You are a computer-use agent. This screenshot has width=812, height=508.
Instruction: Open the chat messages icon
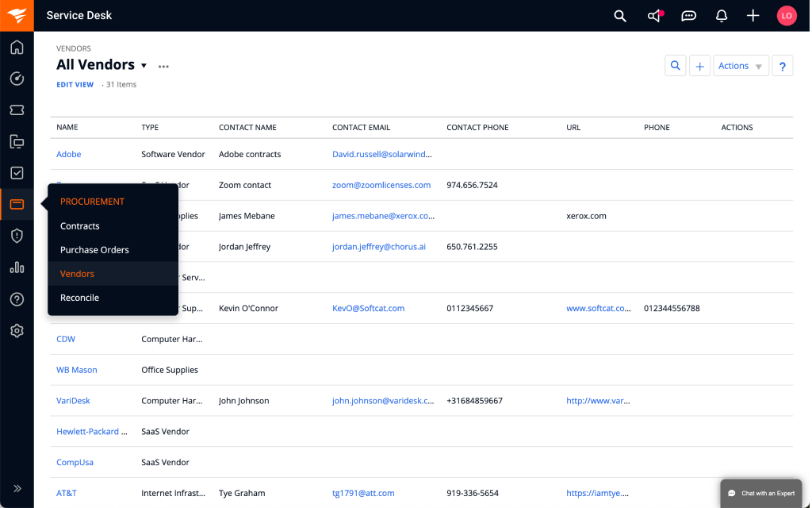[x=688, y=16]
